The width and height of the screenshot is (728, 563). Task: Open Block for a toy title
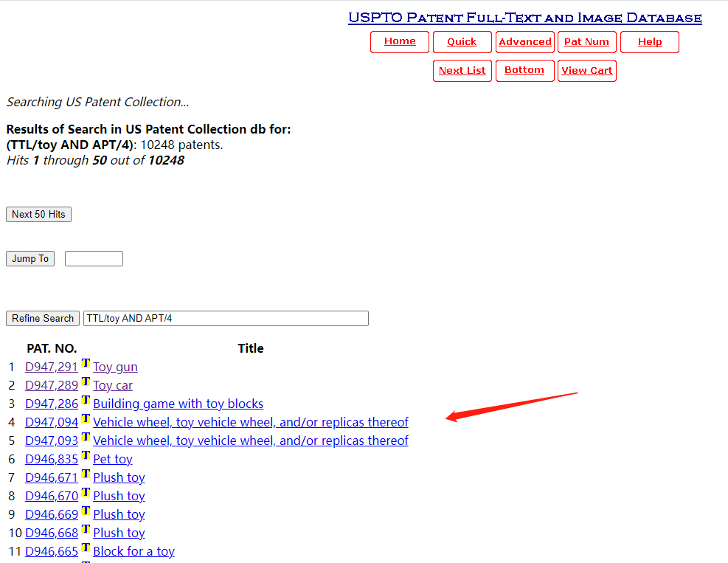click(x=134, y=551)
